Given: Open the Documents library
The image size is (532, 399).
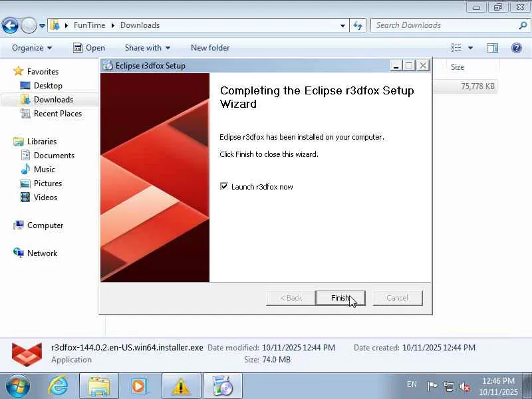Looking at the screenshot, I should (x=54, y=156).
